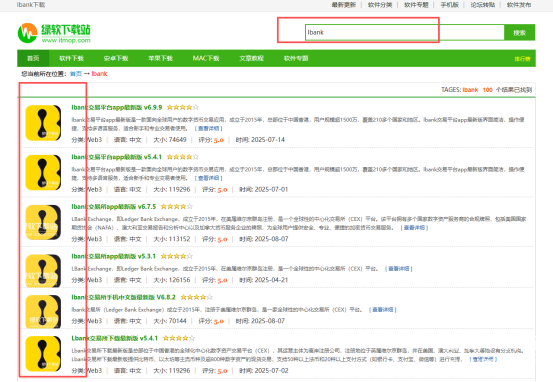The height and width of the screenshot is (382, 553).
Task: Open the 软件发布 top link
Action: coord(519,5)
